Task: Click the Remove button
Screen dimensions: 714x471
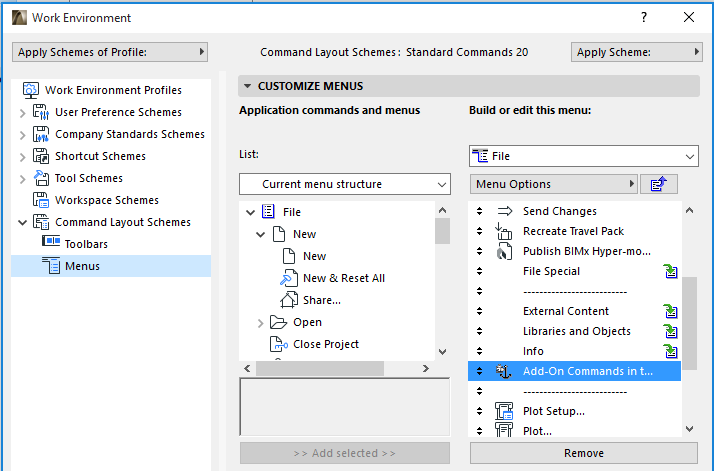Action: pos(583,453)
